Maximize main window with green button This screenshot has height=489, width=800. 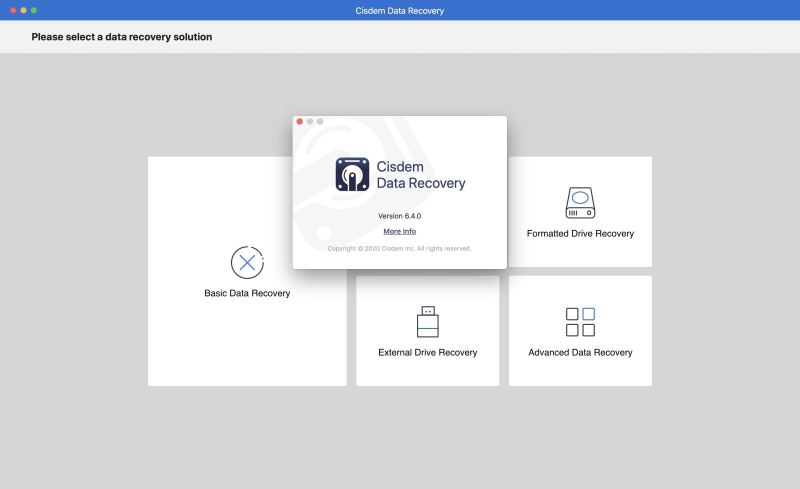[34, 10]
